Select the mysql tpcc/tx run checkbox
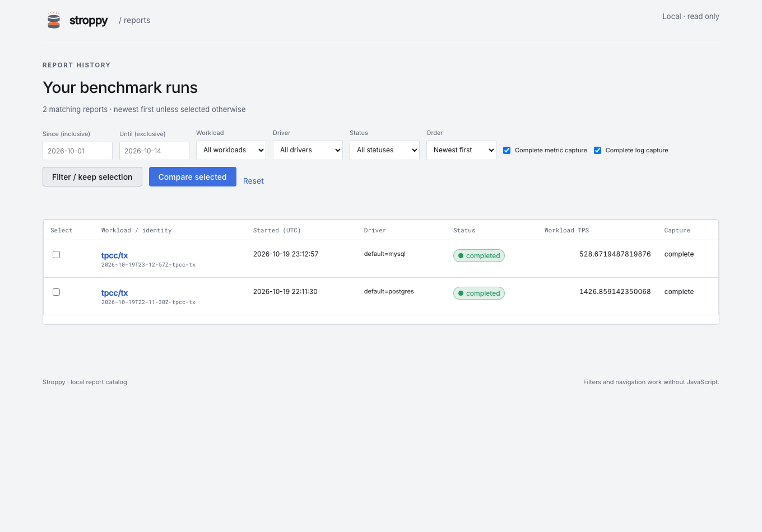762x532 pixels. (x=56, y=254)
